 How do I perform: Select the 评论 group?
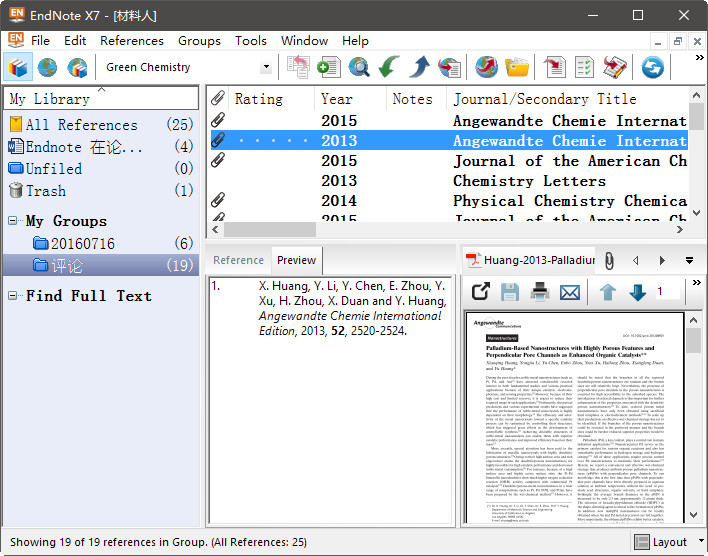point(101,265)
